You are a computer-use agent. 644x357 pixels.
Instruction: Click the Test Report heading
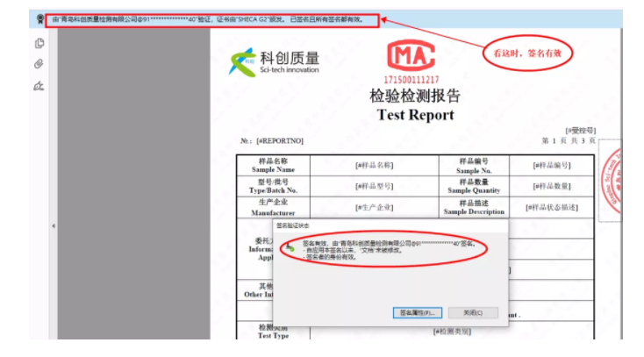pos(415,115)
